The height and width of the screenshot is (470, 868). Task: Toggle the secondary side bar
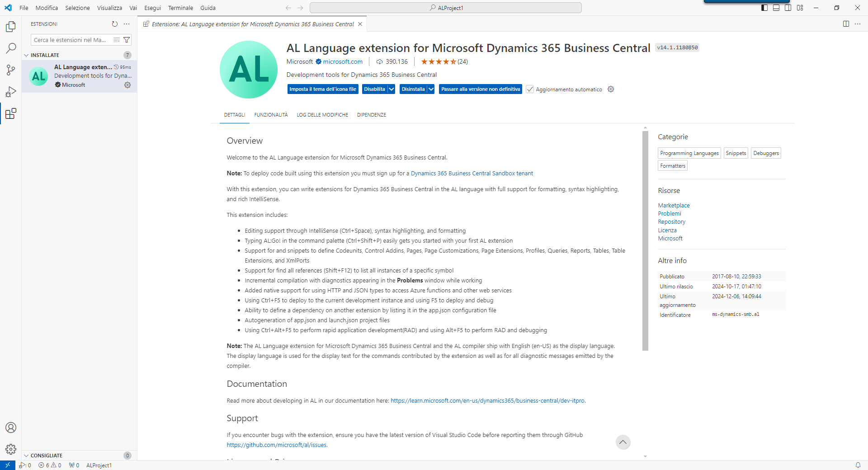pos(788,8)
